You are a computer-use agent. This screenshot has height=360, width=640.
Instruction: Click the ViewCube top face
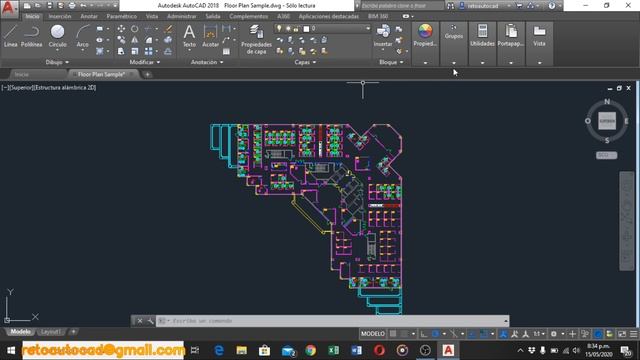pyautogui.click(x=607, y=121)
